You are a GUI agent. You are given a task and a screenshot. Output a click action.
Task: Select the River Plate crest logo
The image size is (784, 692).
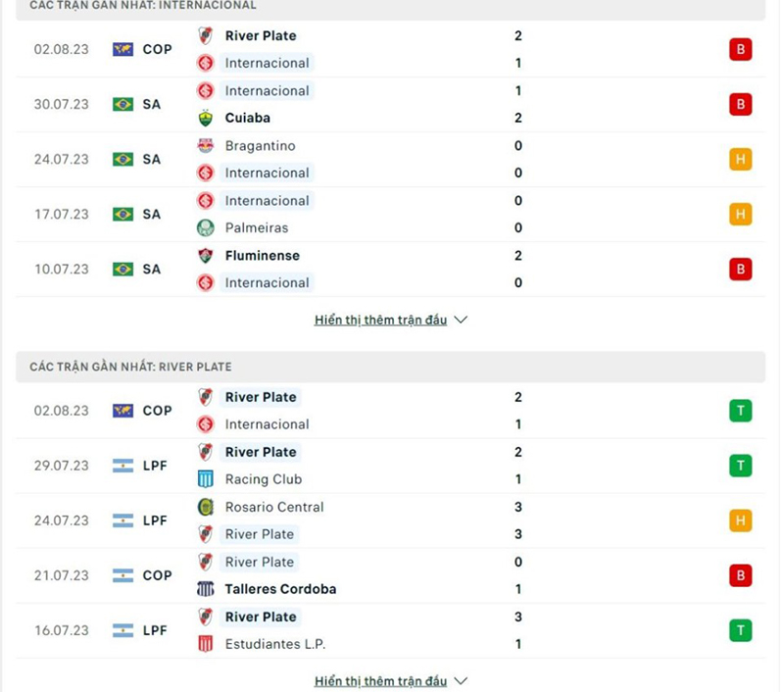[206, 35]
